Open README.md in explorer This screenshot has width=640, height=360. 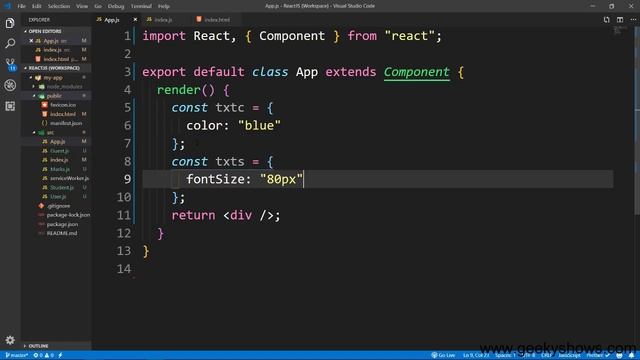62,233
